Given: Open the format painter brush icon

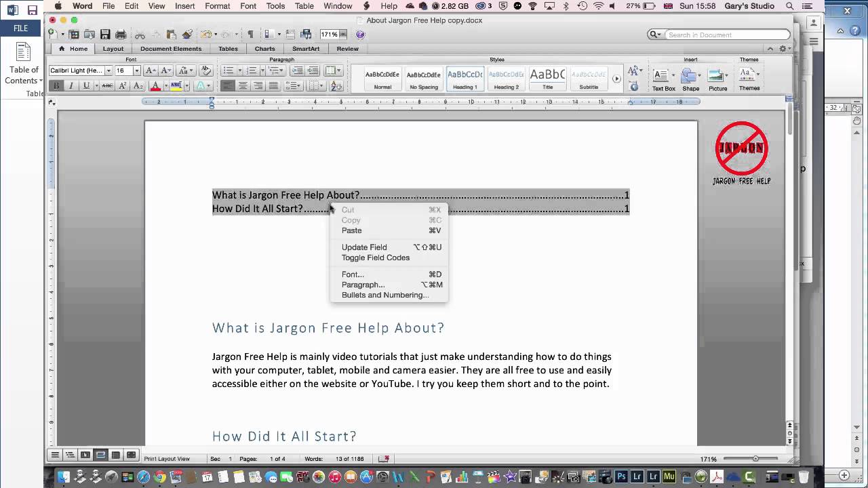Looking at the screenshot, I should click(187, 35).
